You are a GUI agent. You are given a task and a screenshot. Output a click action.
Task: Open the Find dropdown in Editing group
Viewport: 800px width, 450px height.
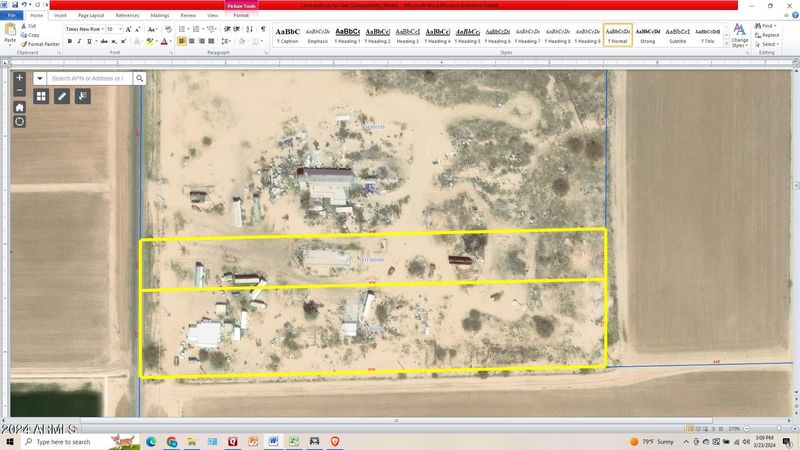coord(767,25)
